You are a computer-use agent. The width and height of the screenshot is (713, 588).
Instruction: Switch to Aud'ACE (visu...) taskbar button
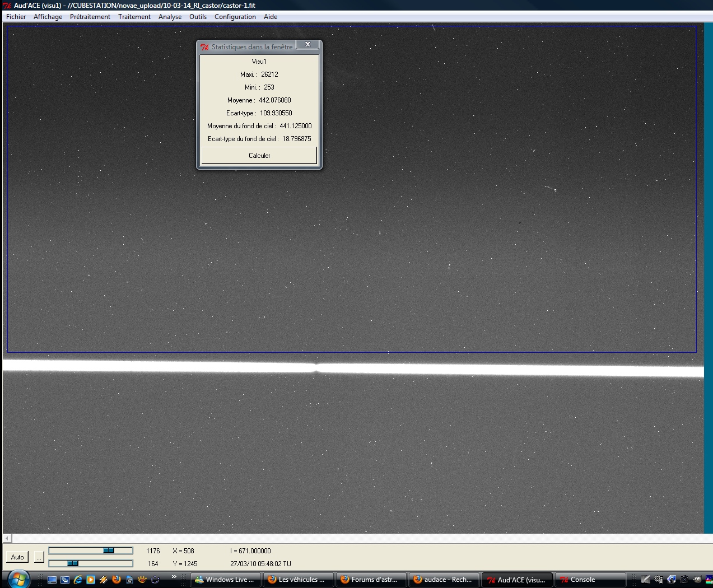pos(518,580)
